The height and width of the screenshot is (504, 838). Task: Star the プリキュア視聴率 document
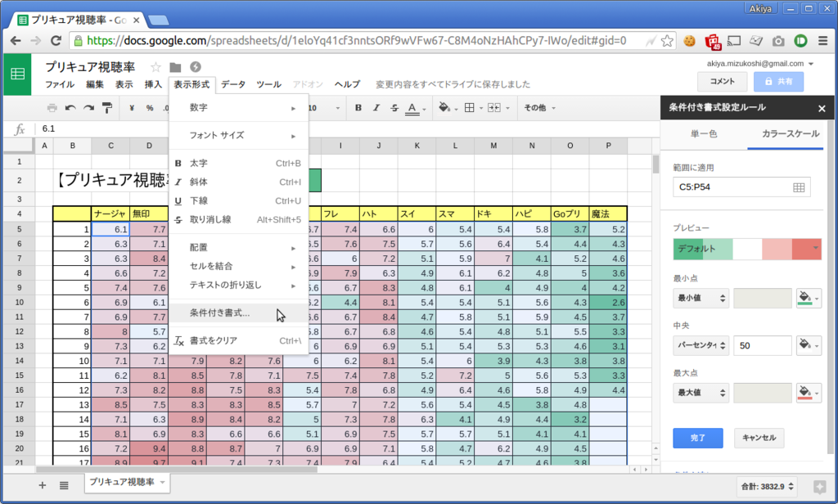tap(155, 67)
